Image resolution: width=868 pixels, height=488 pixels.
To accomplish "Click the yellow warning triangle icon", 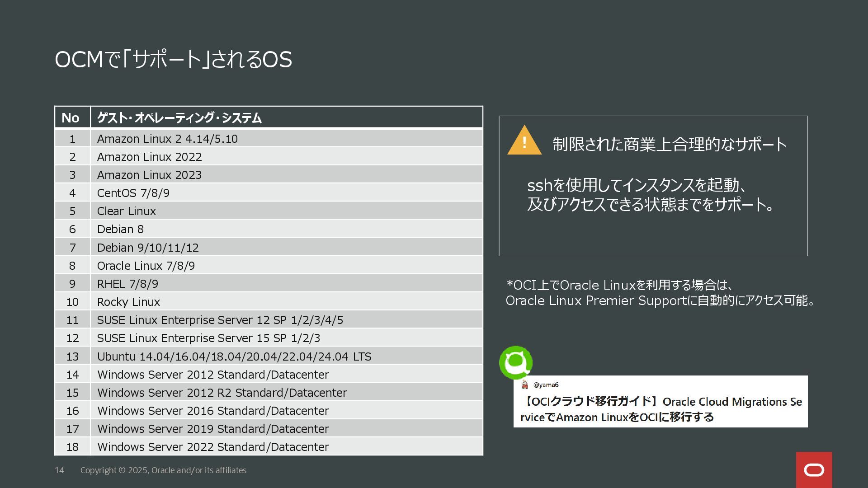I will coord(524,142).
